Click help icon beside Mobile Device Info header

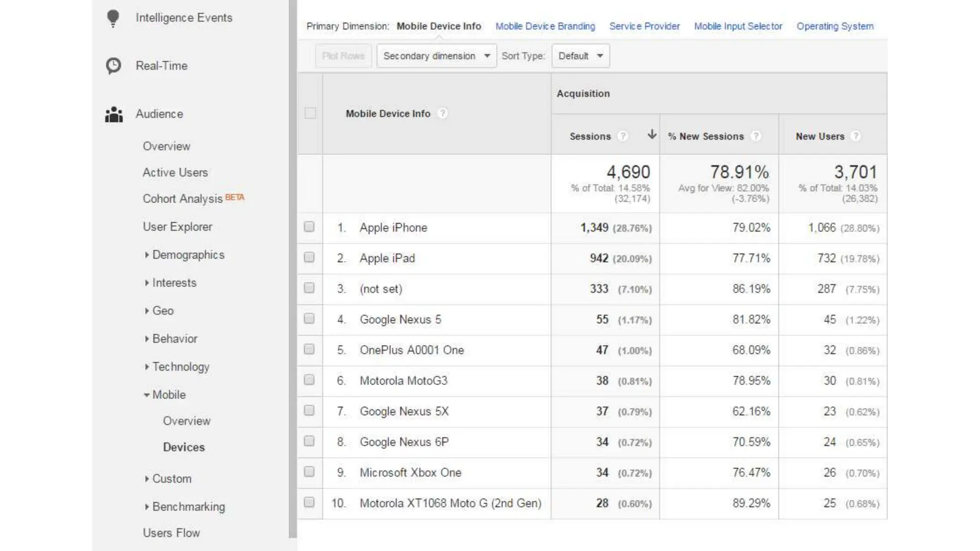443,113
